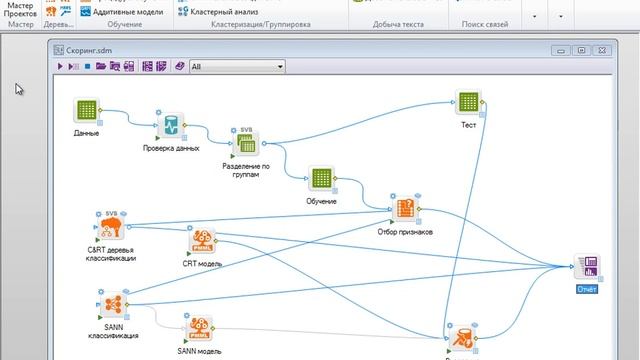Click the diamond icon above Отбор признаков node
This screenshot has height=360, width=640.
coord(418,196)
